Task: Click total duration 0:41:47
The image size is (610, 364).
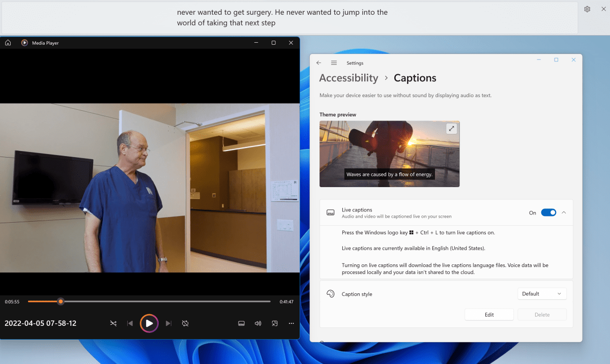Action: (x=286, y=302)
